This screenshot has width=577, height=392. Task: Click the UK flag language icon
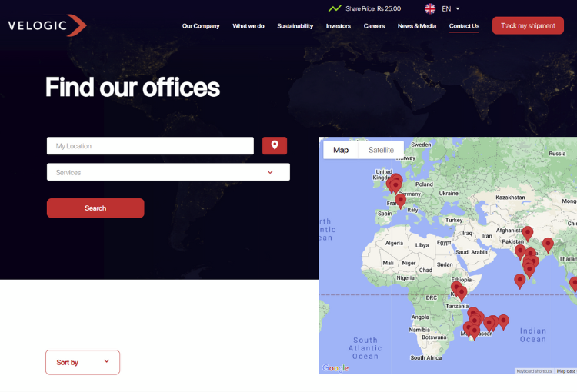tap(430, 8)
